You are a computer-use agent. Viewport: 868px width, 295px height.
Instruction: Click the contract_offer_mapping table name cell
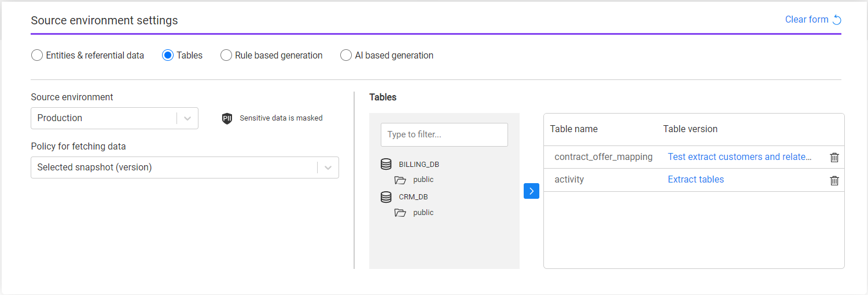tap(604, 157)
